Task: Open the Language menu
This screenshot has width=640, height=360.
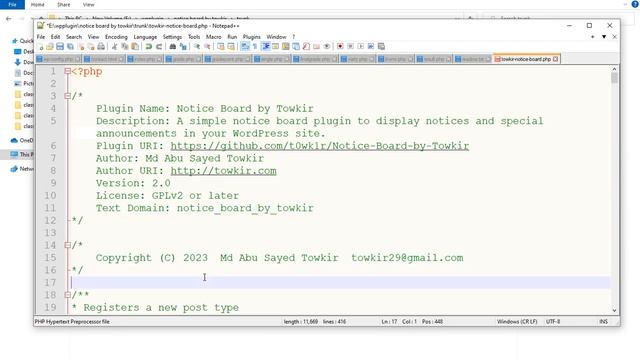Action: tap(145, 37)
